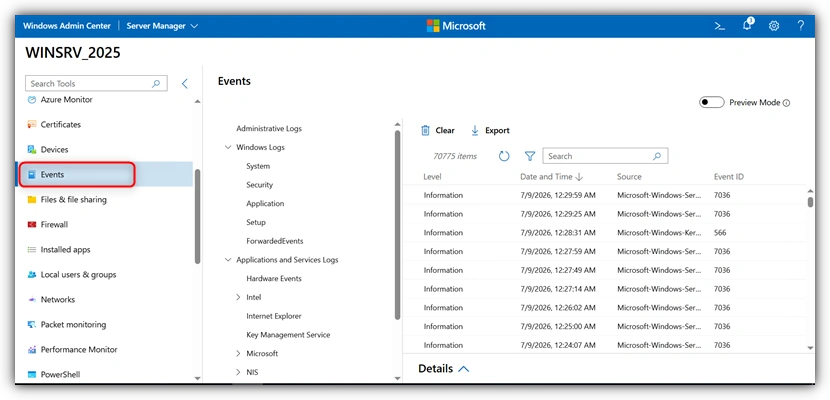Click the Windows Admin Center title link
830x400 pixels.
(x=67, y=26)
